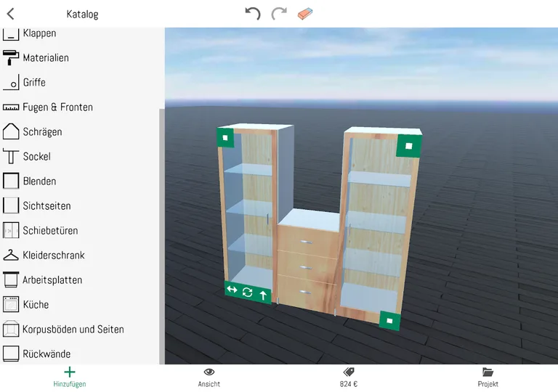Select Küche in the catalog
558x392 pixels.
[36, 304]
